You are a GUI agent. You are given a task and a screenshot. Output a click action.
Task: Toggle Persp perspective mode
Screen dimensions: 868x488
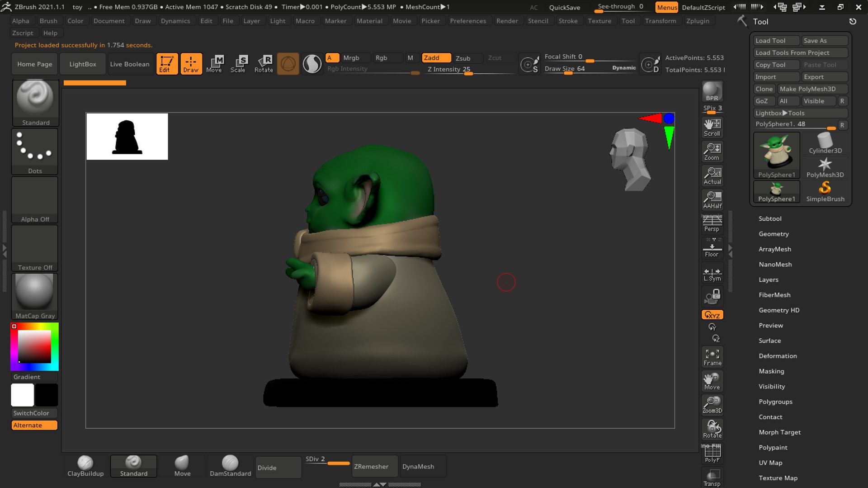712,223
